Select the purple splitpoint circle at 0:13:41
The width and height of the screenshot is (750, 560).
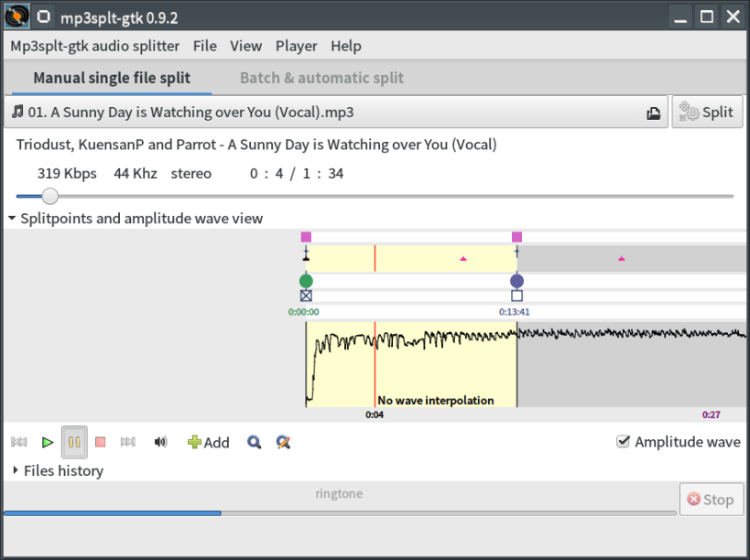pyautogui.click(x=516, y=281)
